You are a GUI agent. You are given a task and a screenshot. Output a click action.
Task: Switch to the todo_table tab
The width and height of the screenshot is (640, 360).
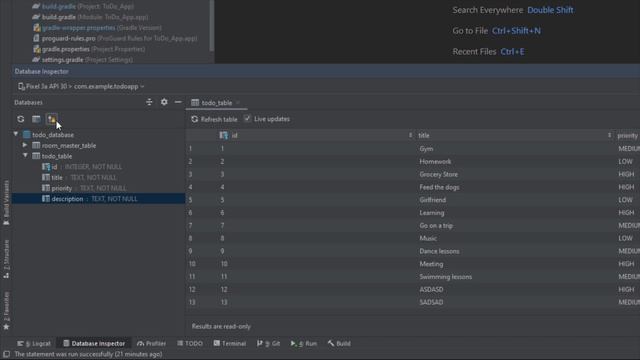click(x=217, y=103)
